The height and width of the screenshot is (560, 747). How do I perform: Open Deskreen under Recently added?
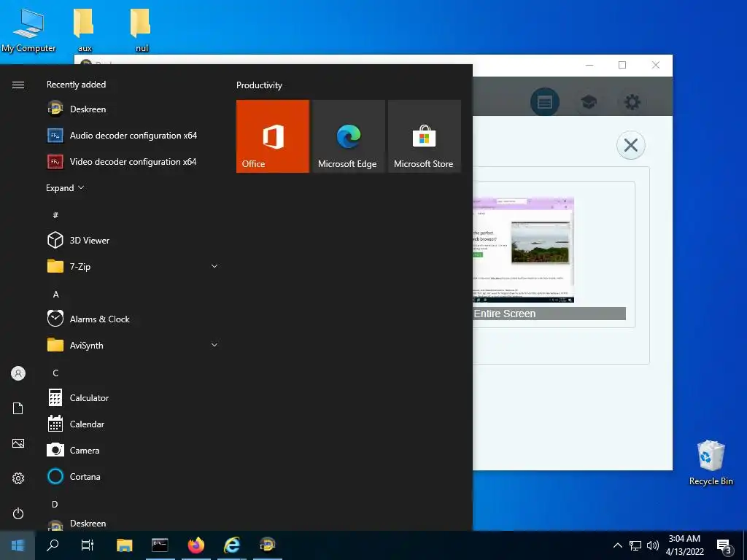point(133,109)
